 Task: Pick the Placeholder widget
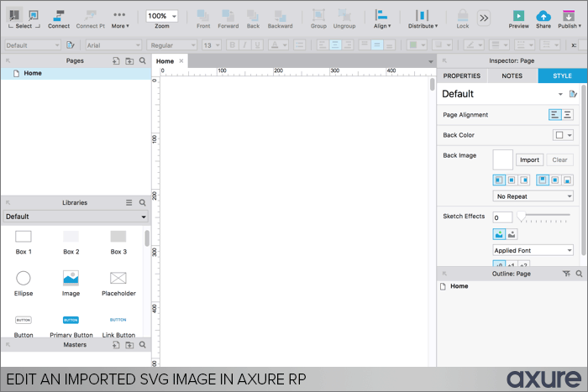pos(118,284)
